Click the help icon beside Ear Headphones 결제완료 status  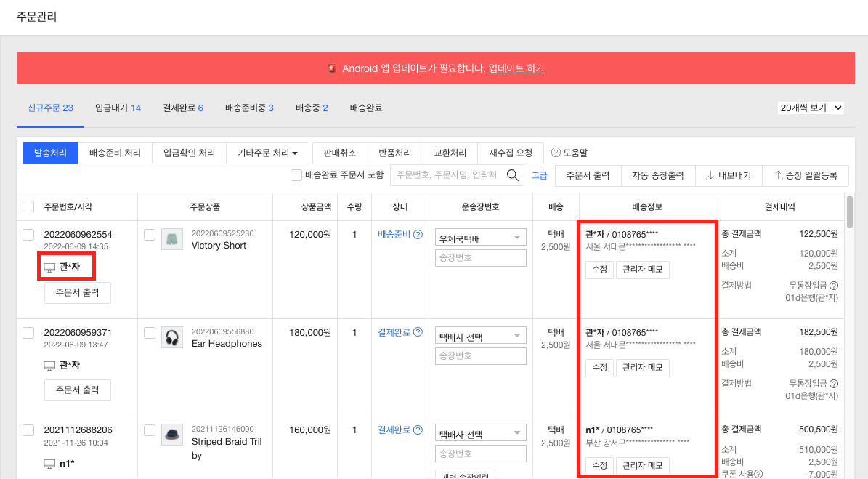pos(418,333)
